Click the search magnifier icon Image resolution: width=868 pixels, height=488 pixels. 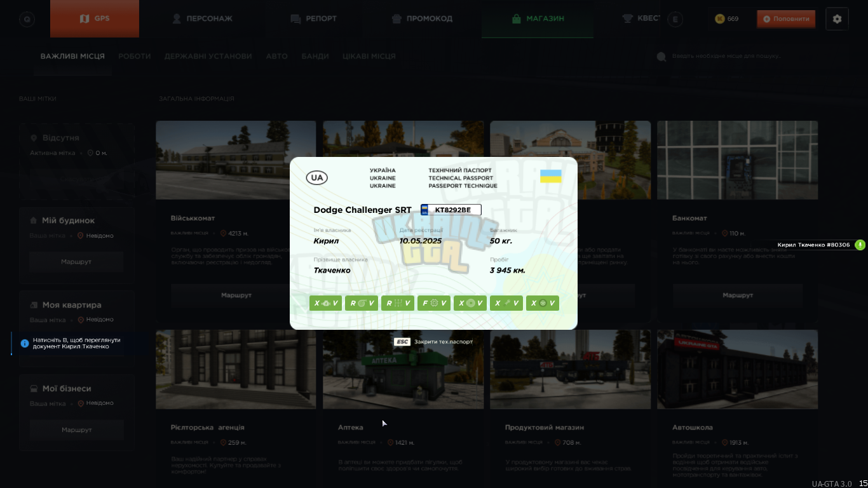[661, 57]
